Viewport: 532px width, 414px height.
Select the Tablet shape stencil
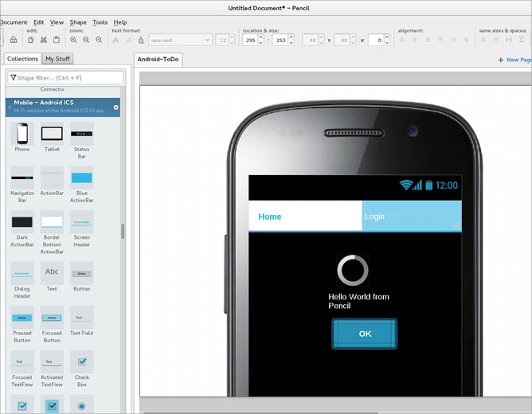(52, 134)
